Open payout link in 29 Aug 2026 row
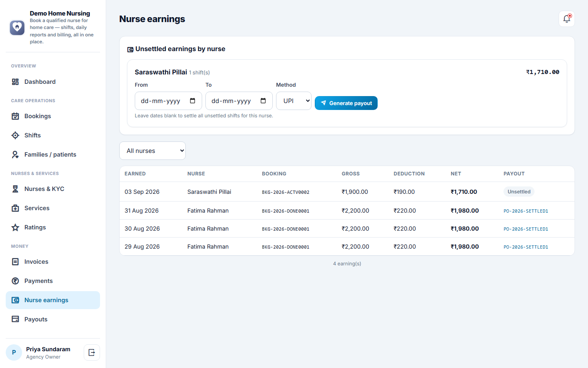Screen dimensions: 588x368 point(526,247)
